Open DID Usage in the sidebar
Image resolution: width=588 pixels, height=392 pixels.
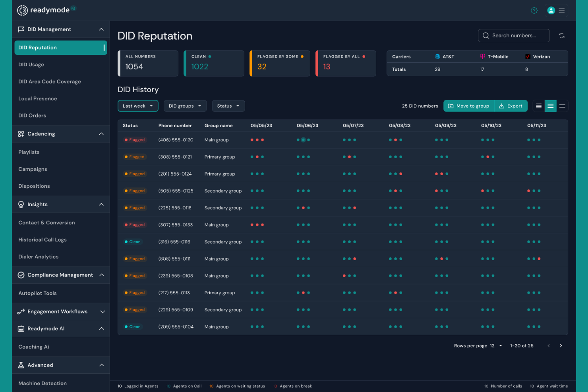[x=31, y=65]
